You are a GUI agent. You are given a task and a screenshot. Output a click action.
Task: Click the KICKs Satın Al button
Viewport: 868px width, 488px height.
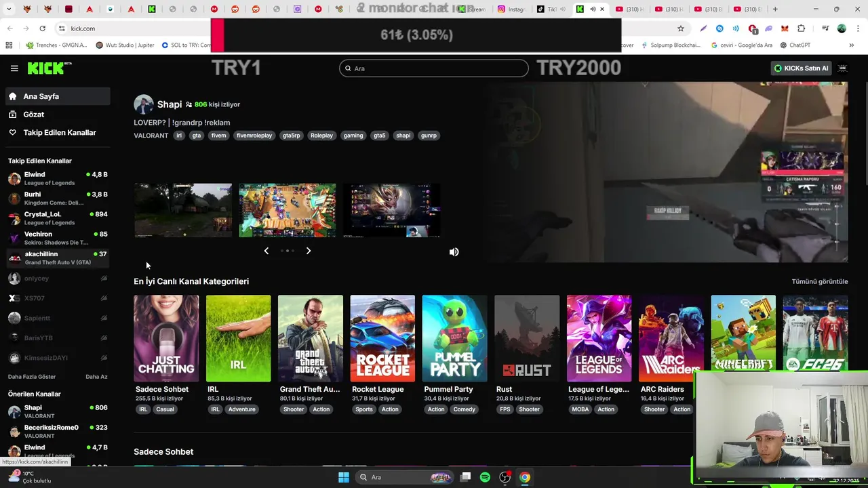[802, 68]
